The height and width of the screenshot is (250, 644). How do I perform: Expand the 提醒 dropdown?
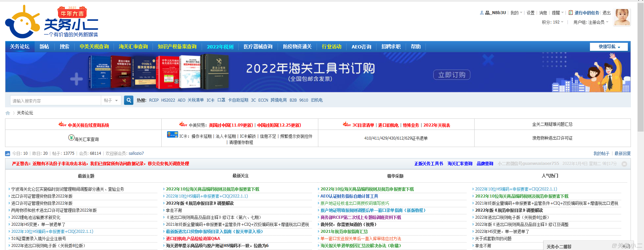tap(558, 13)
